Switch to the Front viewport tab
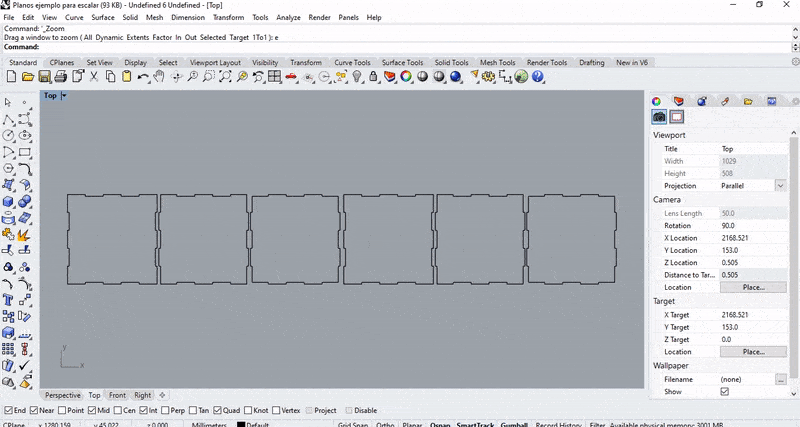The height and width of the screenshot is (427, 800). [117, 395]
